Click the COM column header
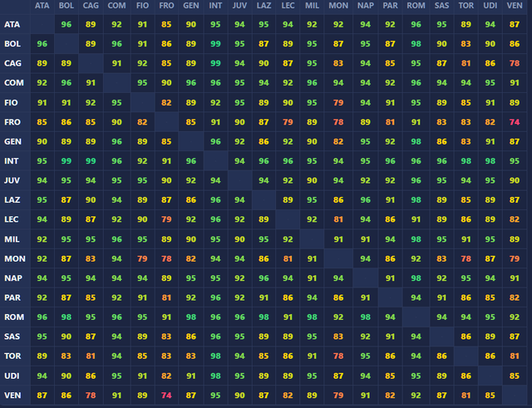Screen dimensions: 532x408 pyautogui.click(x=116, y=6)
